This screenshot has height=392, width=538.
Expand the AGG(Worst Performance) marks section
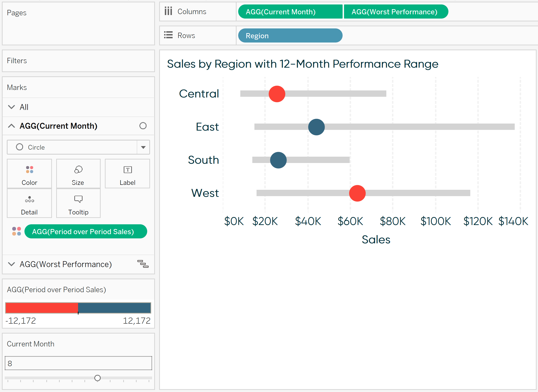(x=11, y=264)
